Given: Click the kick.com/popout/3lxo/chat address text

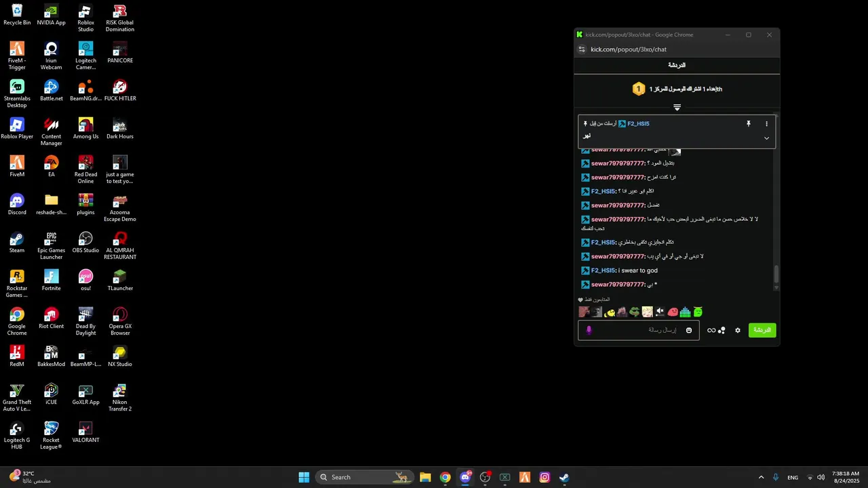Looking at the screenshot, I should 629,49.
